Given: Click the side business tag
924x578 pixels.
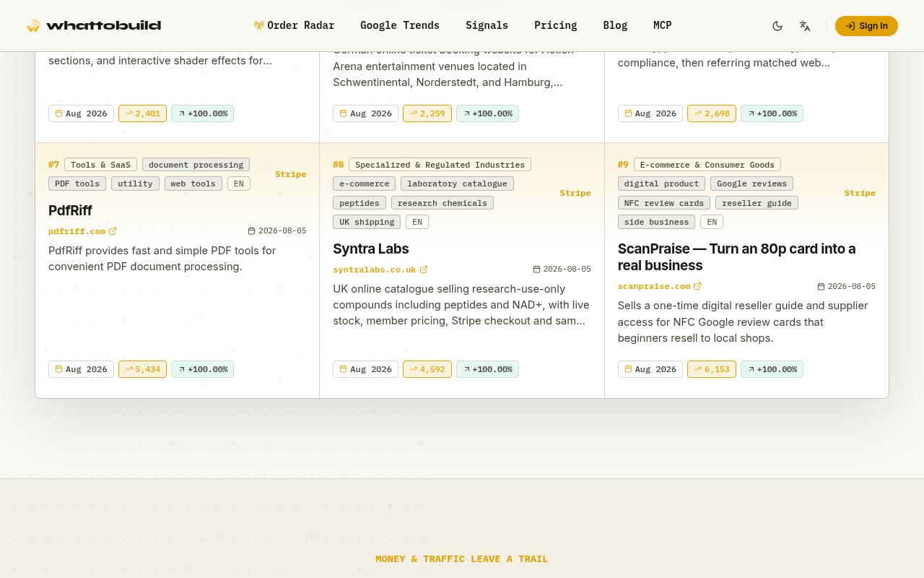Looking at the screenshot, I should point(656,222).
